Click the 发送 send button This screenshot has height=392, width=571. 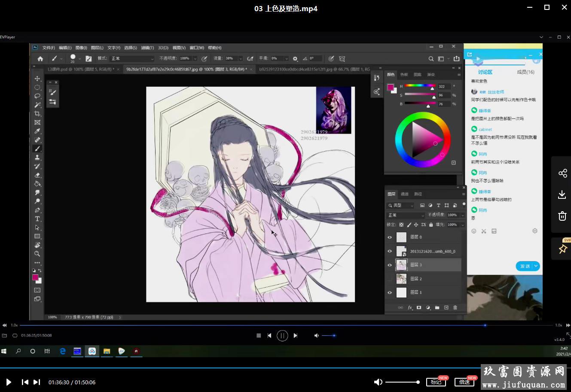coord(525,266)
